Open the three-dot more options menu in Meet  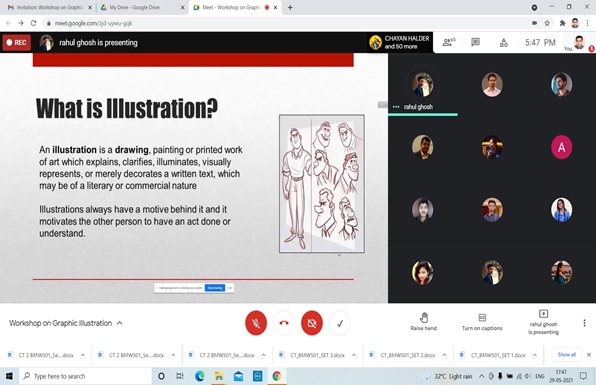(584, 323)
